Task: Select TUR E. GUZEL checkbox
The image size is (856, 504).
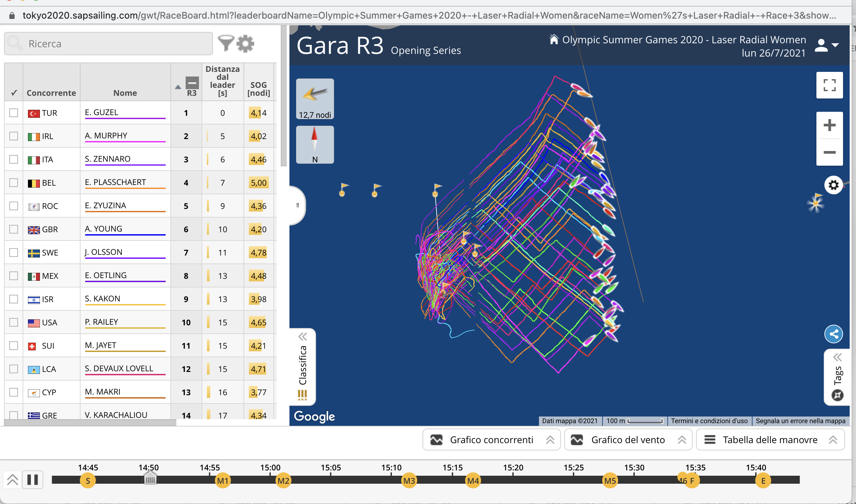Action: [x=14, y=113]
